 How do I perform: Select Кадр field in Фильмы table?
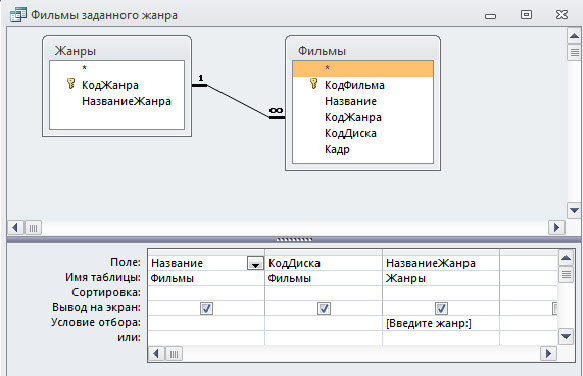(337, 149)
